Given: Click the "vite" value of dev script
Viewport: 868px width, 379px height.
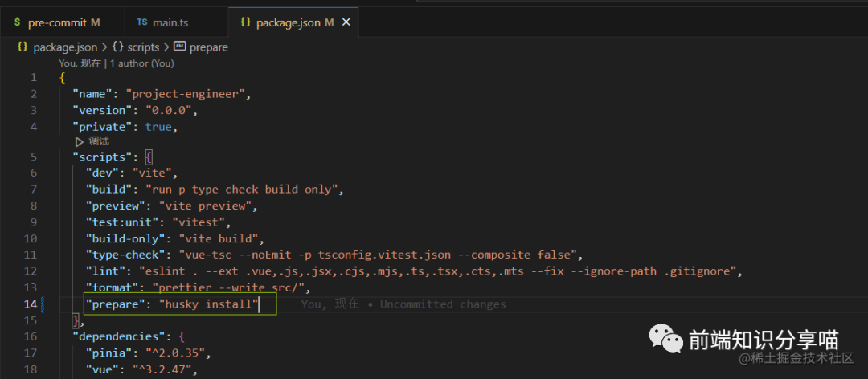Looking at the screenshot, I should (152, 173).
